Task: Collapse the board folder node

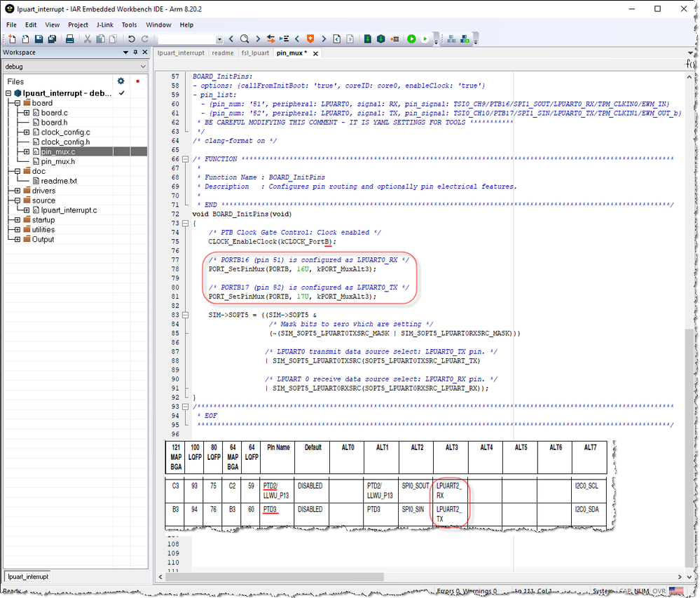Action: coord(17,103)
